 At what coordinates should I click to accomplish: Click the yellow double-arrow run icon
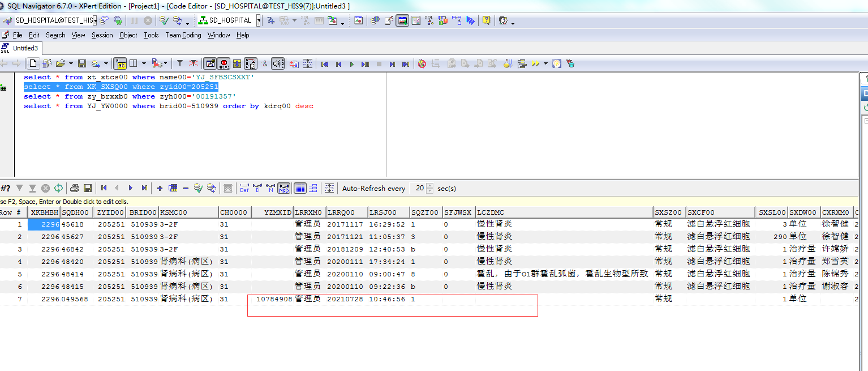coord(535,64)
